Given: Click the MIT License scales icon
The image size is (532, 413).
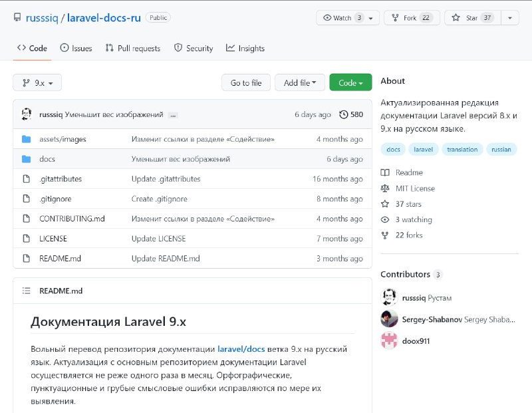Looking at the screenshot, I should point(385,188).
